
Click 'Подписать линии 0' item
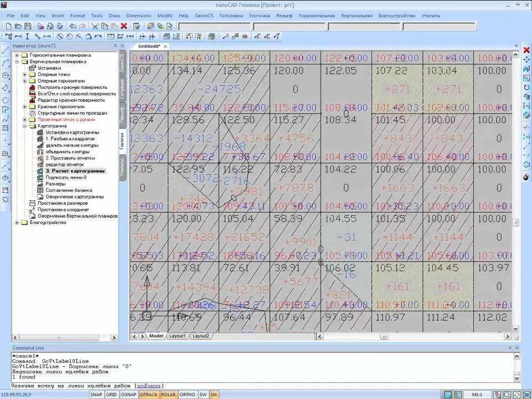point(66,177)
